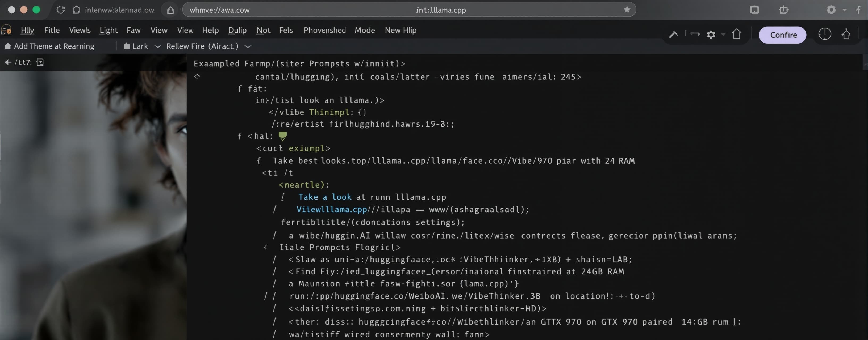Screen dimensions: 868x340
Task: Click the 'Thinimpl' highlighted code word
Action: click(329, 112)
